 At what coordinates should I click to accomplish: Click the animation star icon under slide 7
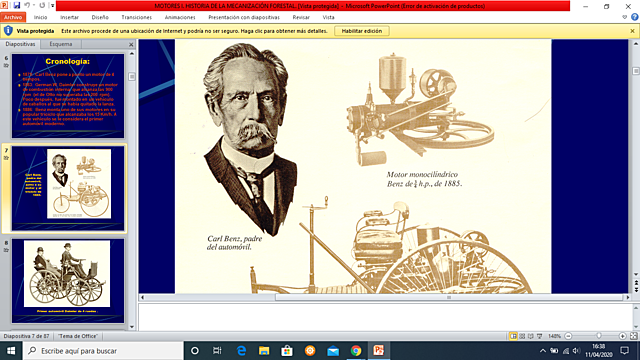click(6, 158)
